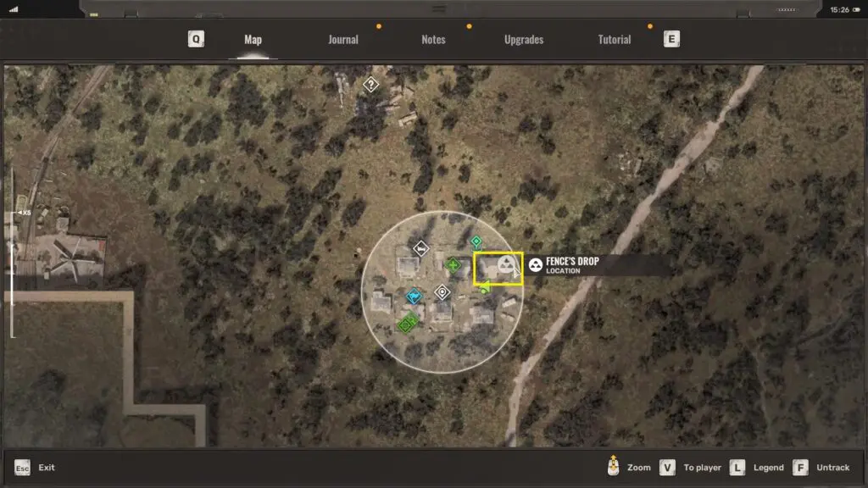Click the Legend button
This screenshot has height=488, width=868.
[759, 468]
